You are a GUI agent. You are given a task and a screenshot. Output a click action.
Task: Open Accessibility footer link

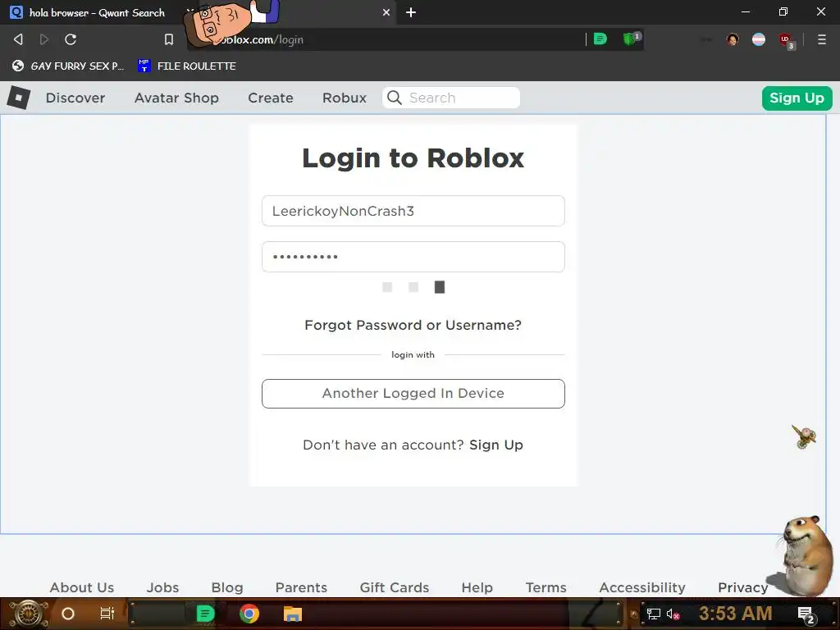(642, 587)
